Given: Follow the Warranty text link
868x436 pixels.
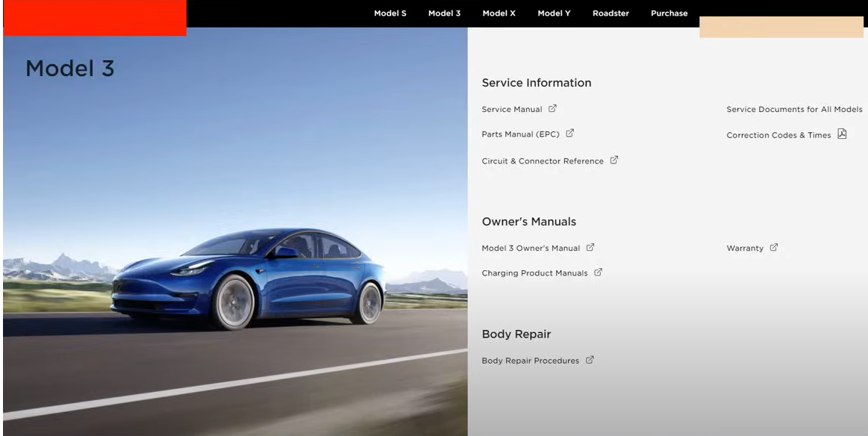Looking at the screenshot, I should (745, 249).
